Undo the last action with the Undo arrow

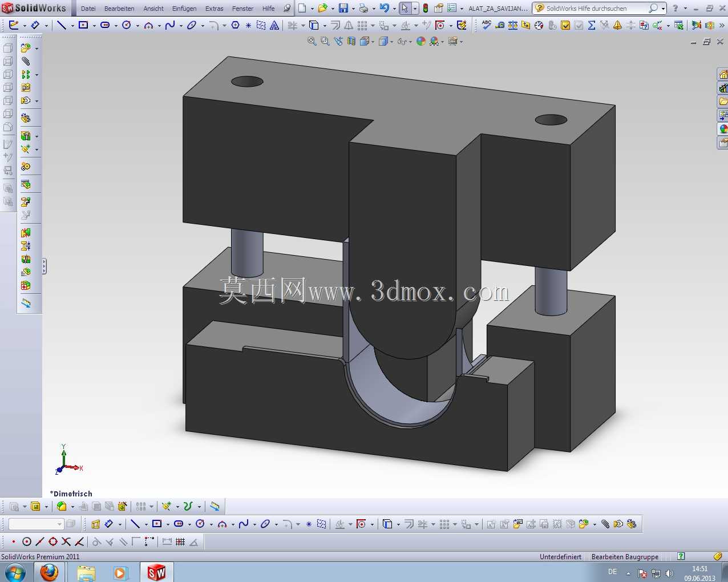tap(384, 9)
